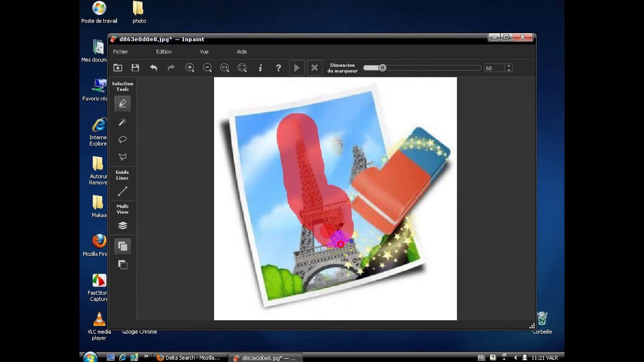Switch to d863e0d0e8.jpg Inpaint taskbar button
The height and width of the screenshot is (362, 644).
(267, 358)
